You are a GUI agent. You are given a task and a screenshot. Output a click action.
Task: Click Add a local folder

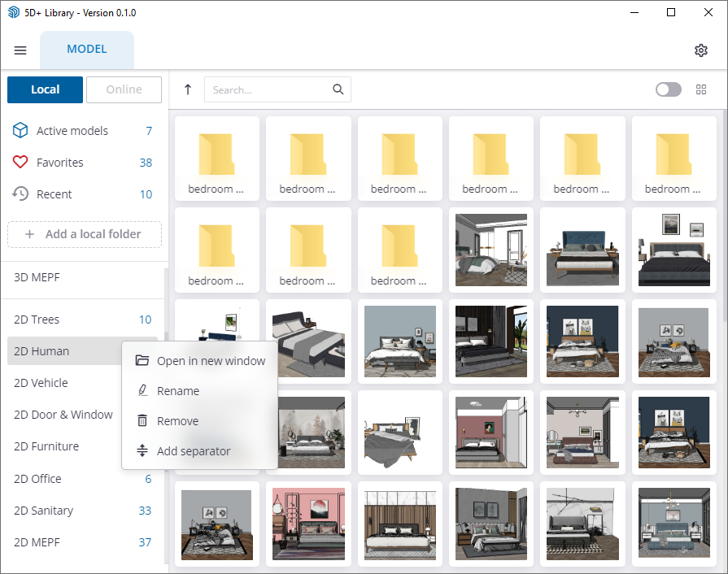[85, 234]
